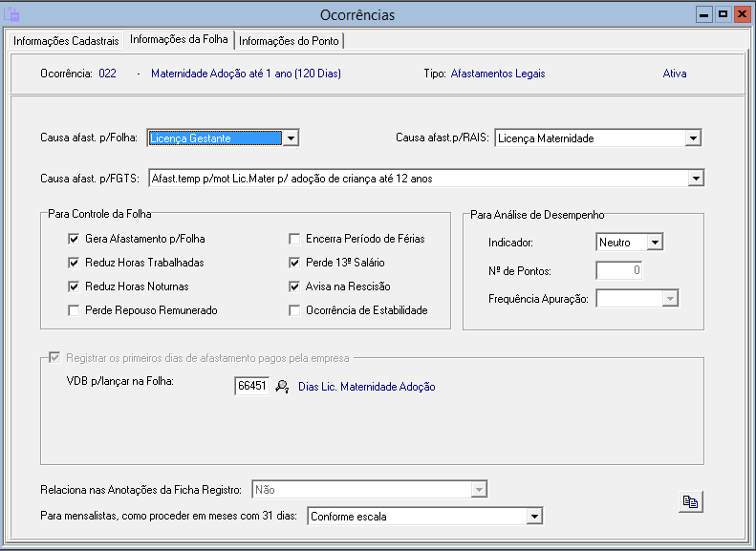Image resolution: width=756 pixels, height=551 pixels.
Task: Uncheck Avisa na Rescisão
Action: [294, 286]
